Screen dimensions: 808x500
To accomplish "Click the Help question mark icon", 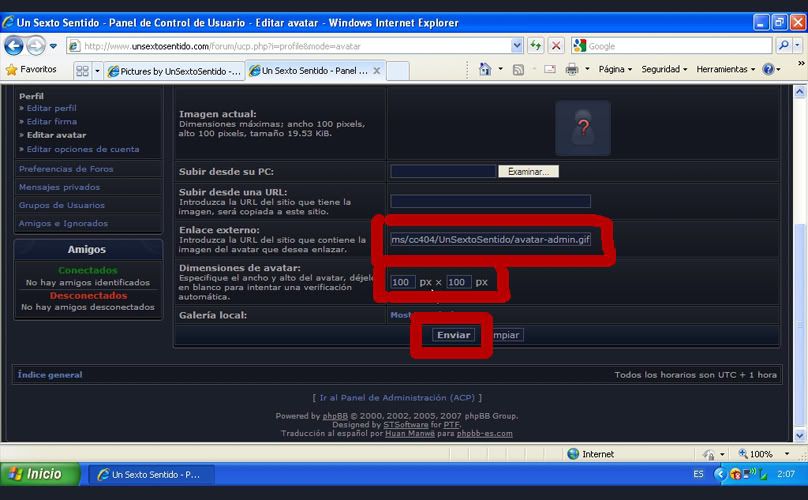I will click(x=768, y=69).
